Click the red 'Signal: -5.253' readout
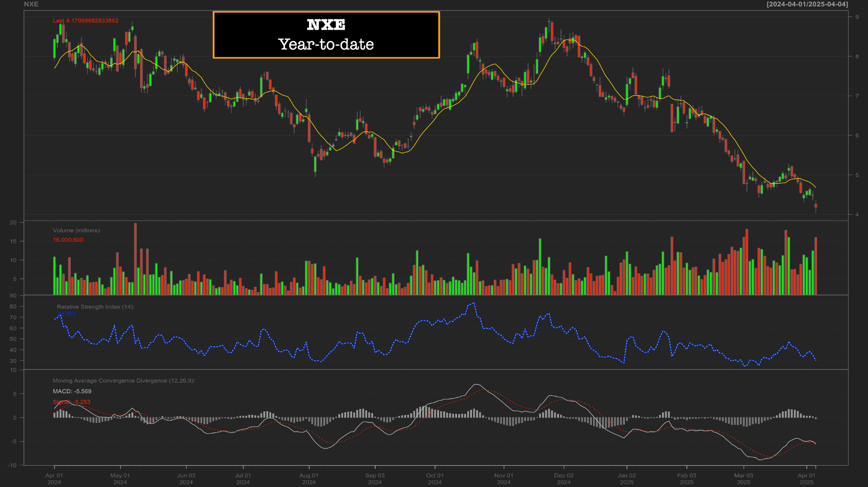The image size is (868, 487). pos(72,403)
